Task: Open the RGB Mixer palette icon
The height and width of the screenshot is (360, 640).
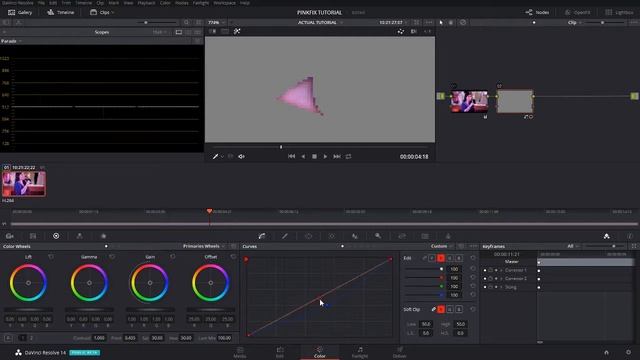Action: pos(80,236)
